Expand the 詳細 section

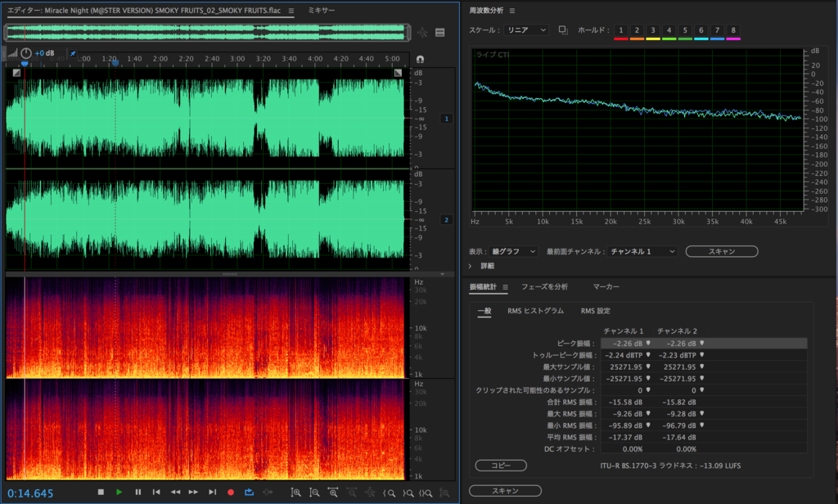pos(471,266)
